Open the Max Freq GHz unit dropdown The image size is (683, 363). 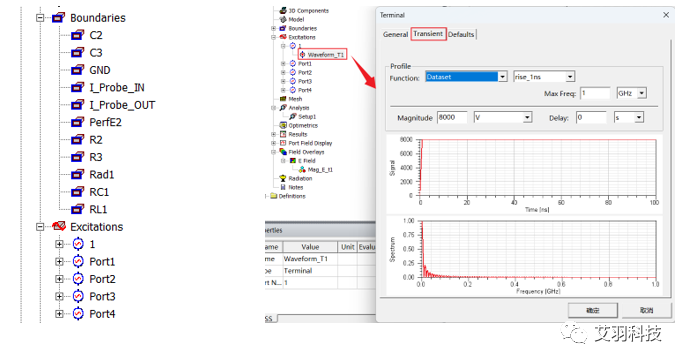(642, 93)
